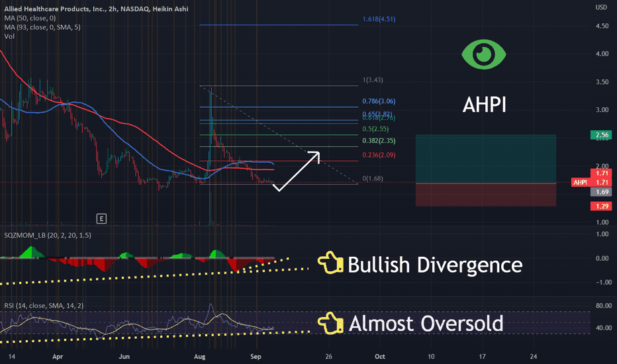Select the 'Bullish Divergence' text annotation
Image resolution: width=617 pixels, height=364 pixels.
click(435, 265)
